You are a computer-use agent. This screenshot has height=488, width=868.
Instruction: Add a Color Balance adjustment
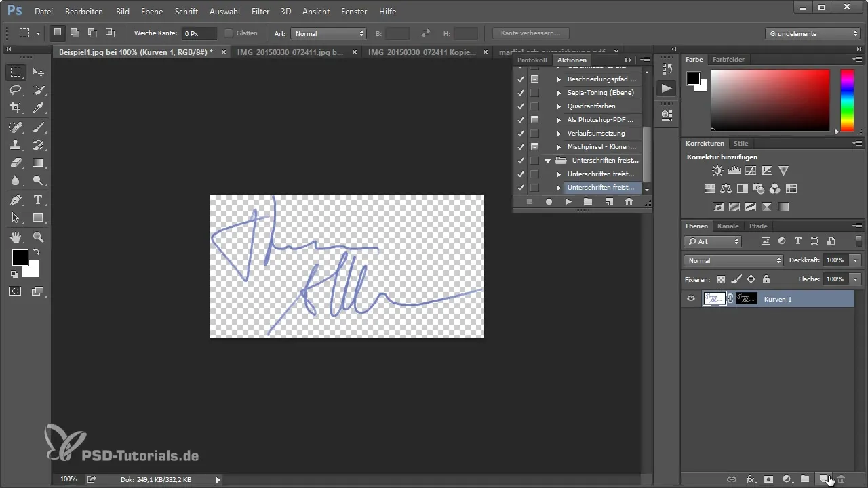[x=726, y=189]
